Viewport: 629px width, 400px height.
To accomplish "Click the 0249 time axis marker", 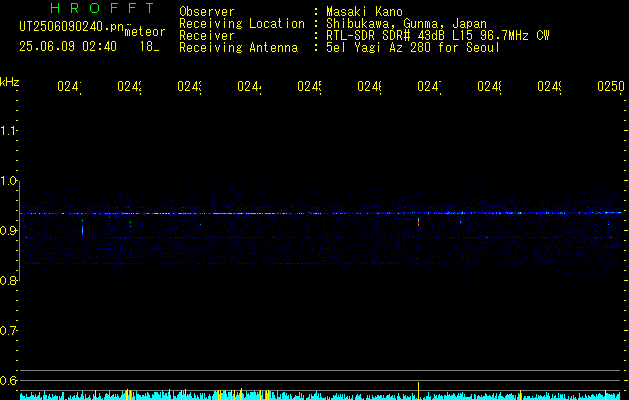I will click(550, 86).
